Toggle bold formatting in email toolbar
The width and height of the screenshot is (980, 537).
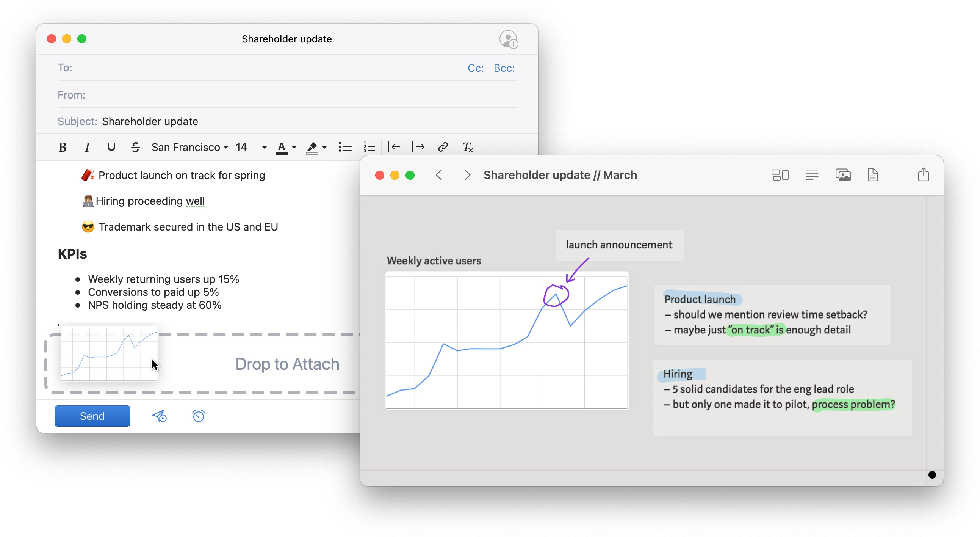click(x=63, y=147)
